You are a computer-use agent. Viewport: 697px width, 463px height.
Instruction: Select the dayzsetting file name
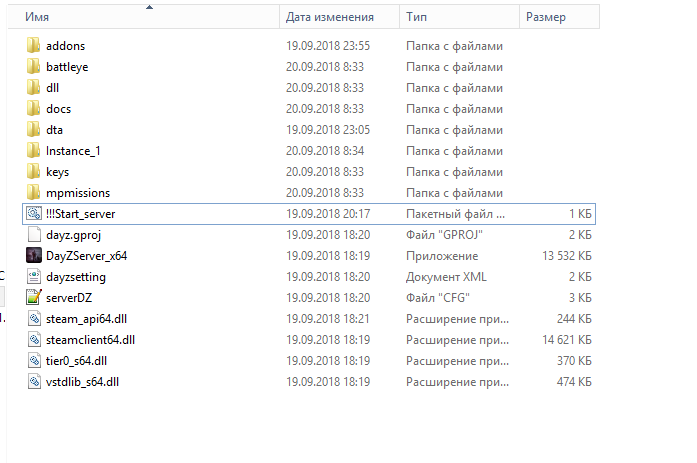click(x=76, y=277)
